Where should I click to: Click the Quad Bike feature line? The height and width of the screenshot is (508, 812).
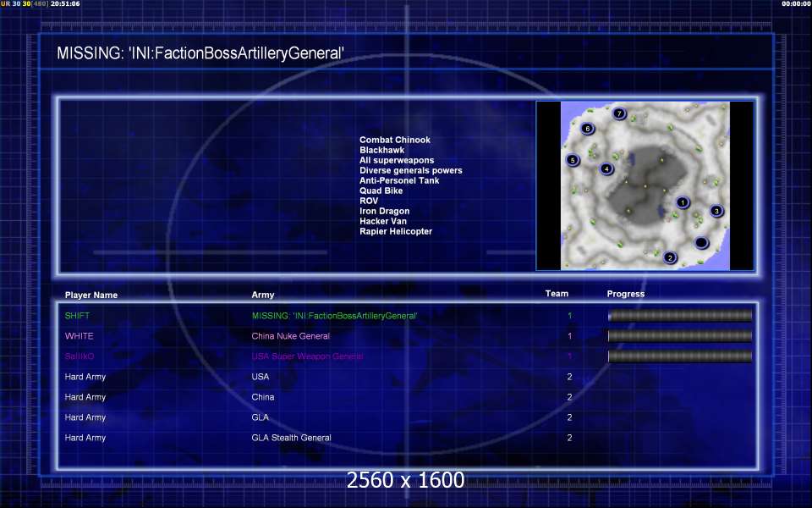[381, 190]
